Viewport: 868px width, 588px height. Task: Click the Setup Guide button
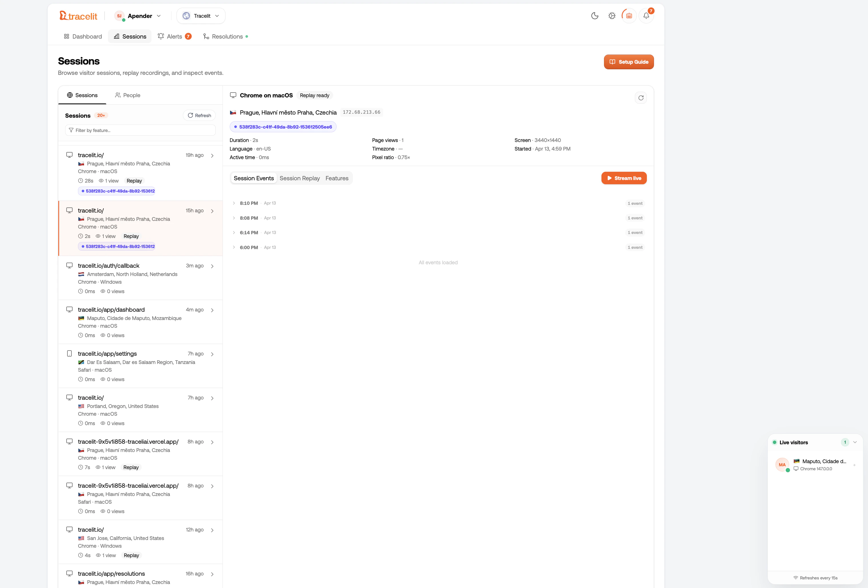[629, 62]
